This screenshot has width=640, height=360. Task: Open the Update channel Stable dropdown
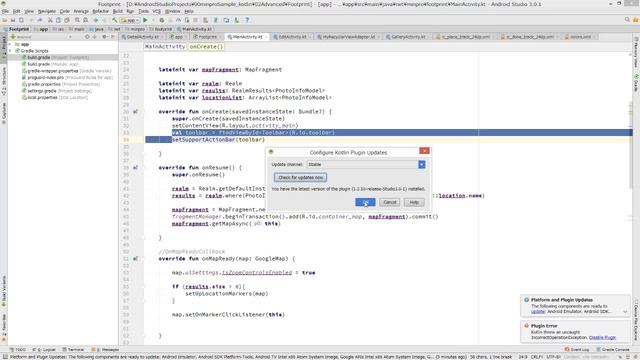422,164
